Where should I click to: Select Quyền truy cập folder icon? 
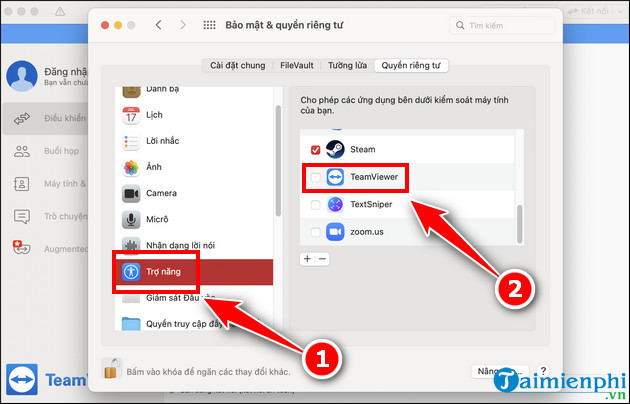[131, 324]
